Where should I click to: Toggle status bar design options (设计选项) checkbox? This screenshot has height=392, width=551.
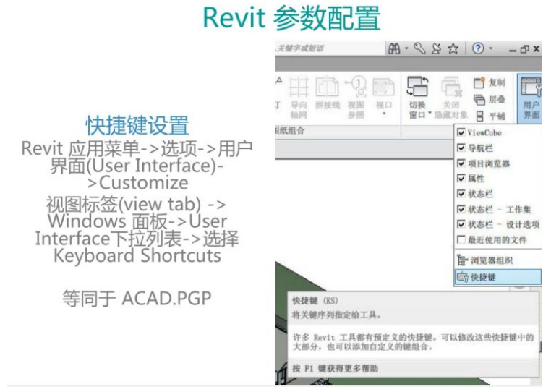[x=461, y=224]
